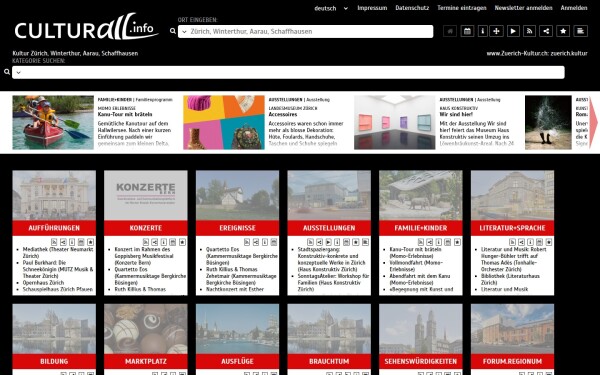
Task: Open RSS icon in Aufführungen card
Action: click(54, 242)
